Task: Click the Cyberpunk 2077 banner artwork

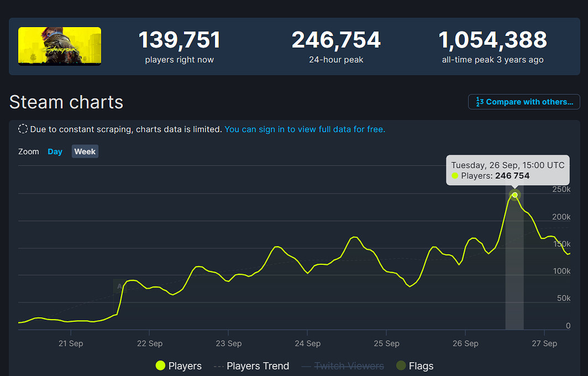Action: (x=59, y=46)
